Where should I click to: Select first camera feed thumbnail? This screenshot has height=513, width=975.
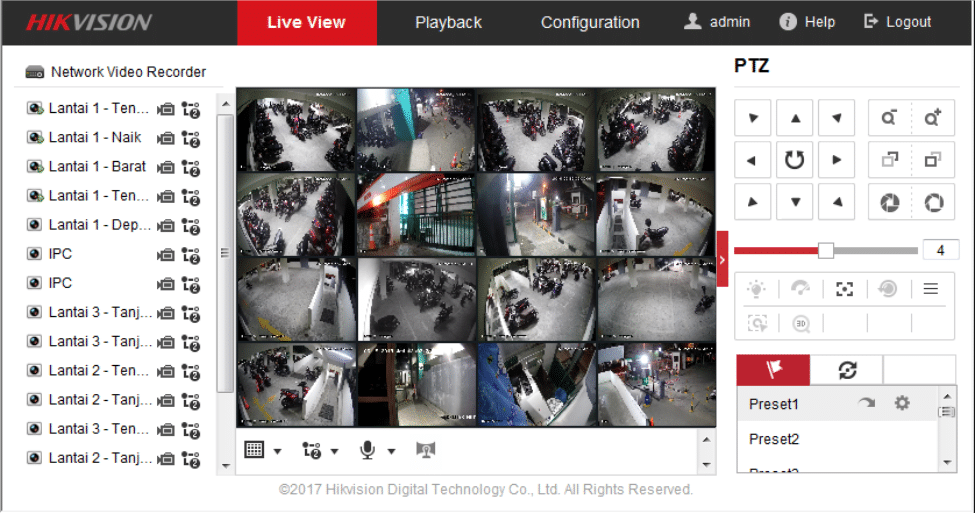(x=296, y=129)
